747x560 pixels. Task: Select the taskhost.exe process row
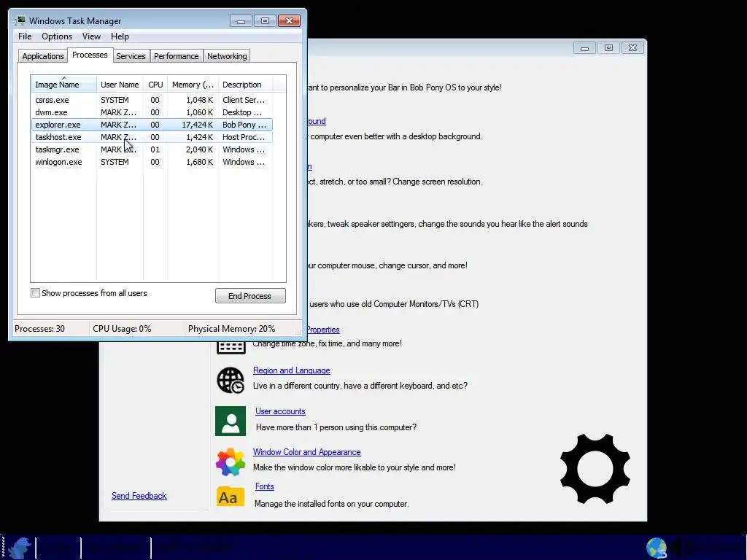[152, 137]
